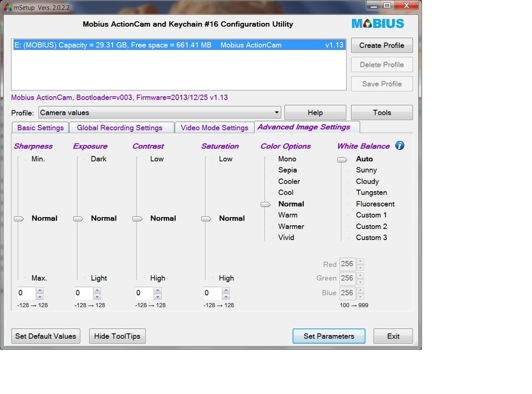Choose Cloudy white balance
The image size is (532, 394).
[368, 182]
